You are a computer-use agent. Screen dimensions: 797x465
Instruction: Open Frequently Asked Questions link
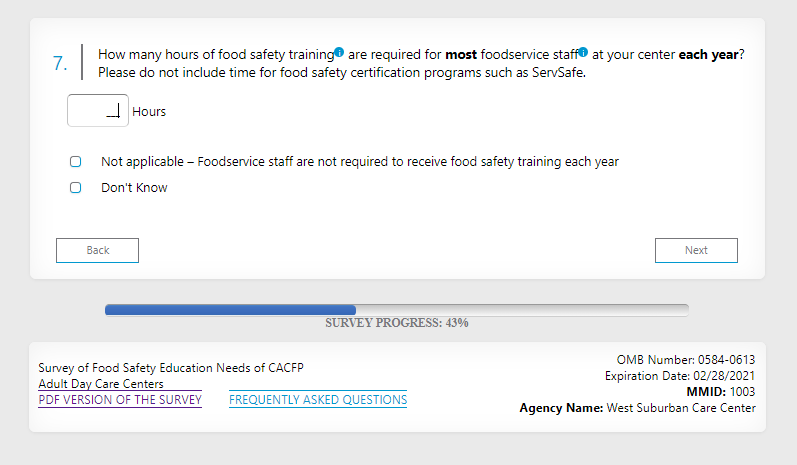(x=318, y=400)
